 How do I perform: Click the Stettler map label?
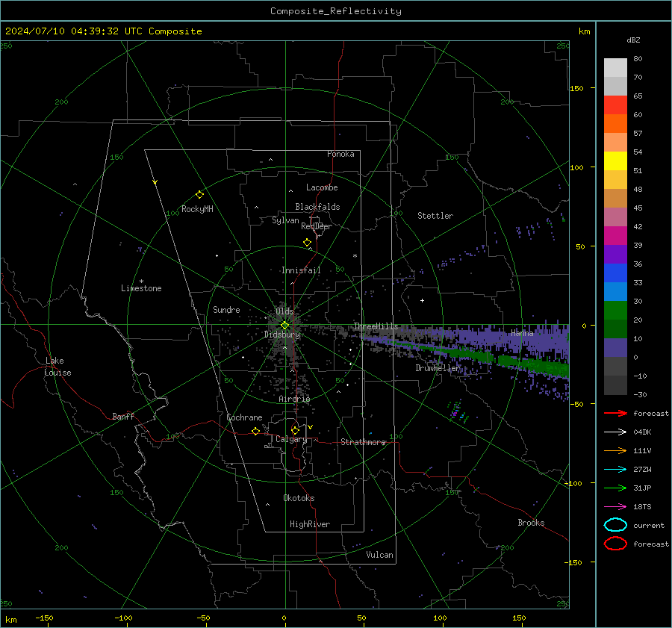[x=435, y=216]
